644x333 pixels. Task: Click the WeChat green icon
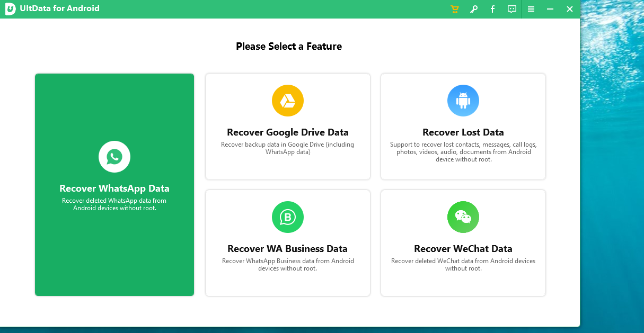463,217
